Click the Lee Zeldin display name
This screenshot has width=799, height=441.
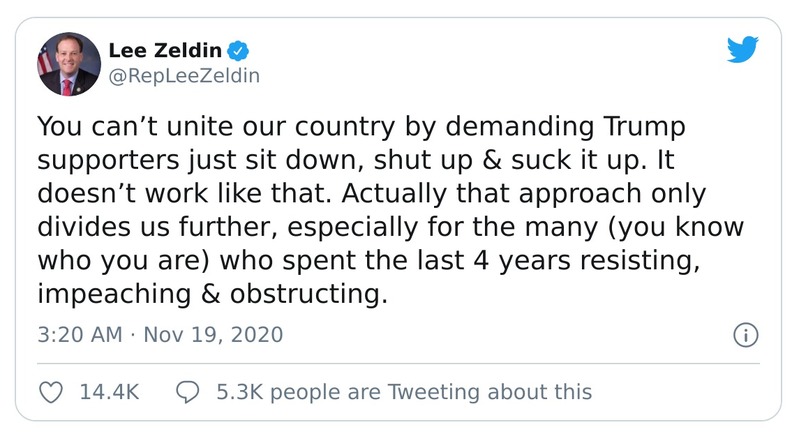[x=166, y=49]
